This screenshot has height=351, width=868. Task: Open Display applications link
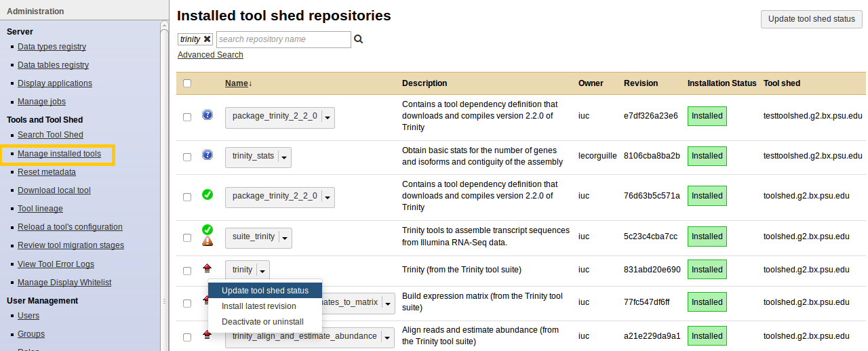55,83
